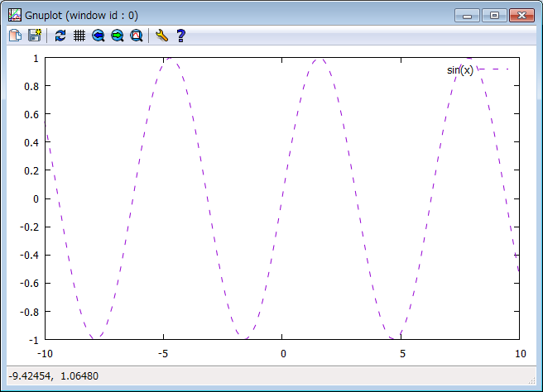Open the wrench configuration options
The height and width of the screenshot is (392, 543).
pyautogui.click(x=161, y=36)
